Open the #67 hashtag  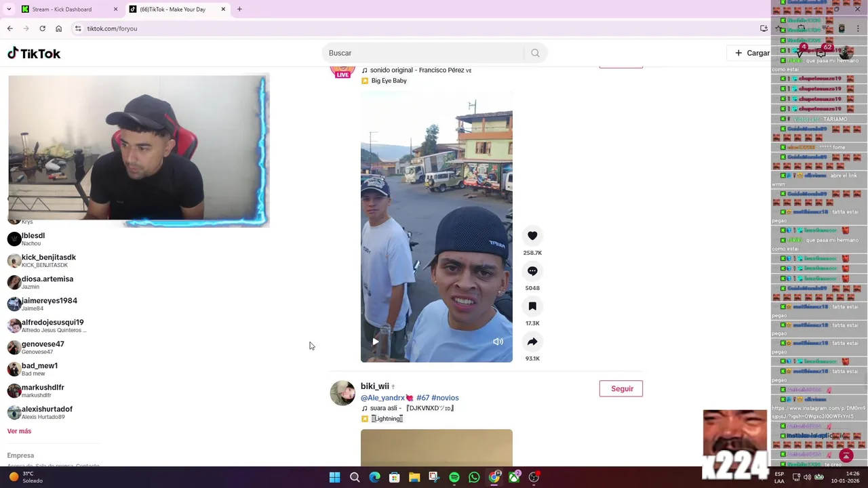click(422, 398)
